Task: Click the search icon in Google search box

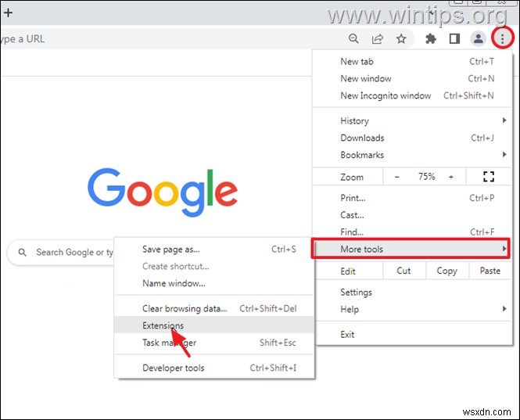Action: pyautogui.click(x=22, y=253)
